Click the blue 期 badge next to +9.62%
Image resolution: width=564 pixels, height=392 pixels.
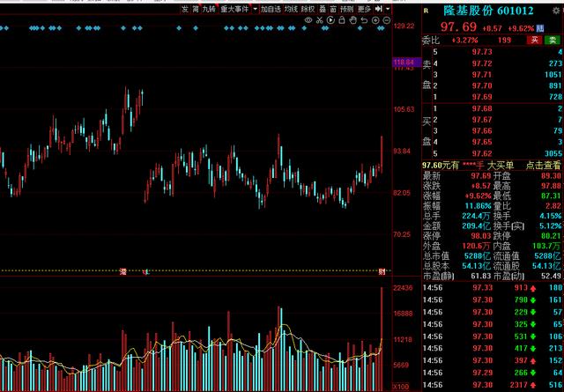[x=540, y=28]
